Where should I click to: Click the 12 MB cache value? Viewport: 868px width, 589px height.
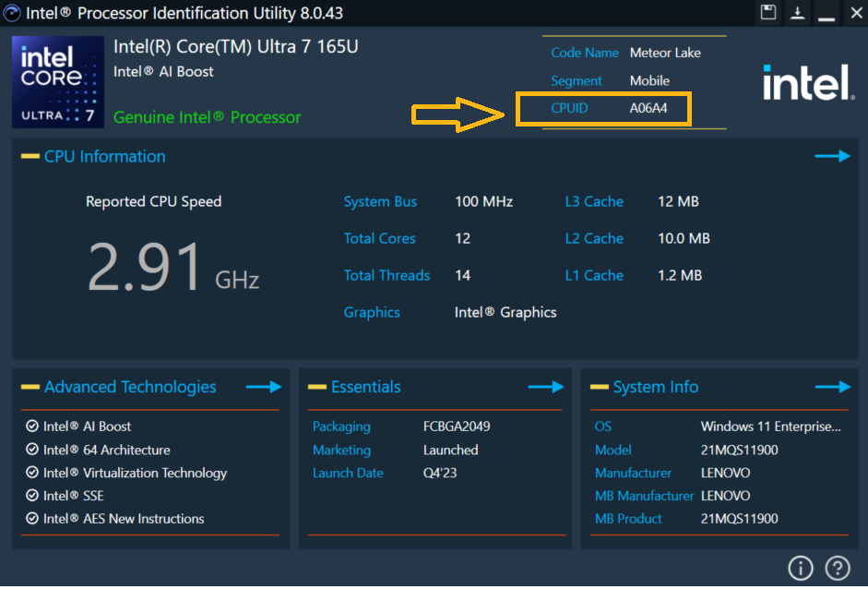pyautogui.click(x=678, y=201)
